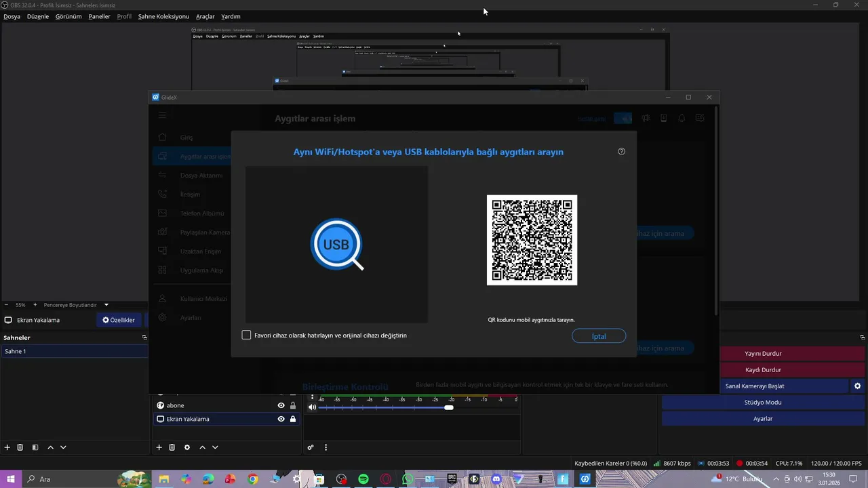Check 'Favori cihaz olarak hatırlayın' checkbox
Screen dimensions: 868x488
(246, 335)
